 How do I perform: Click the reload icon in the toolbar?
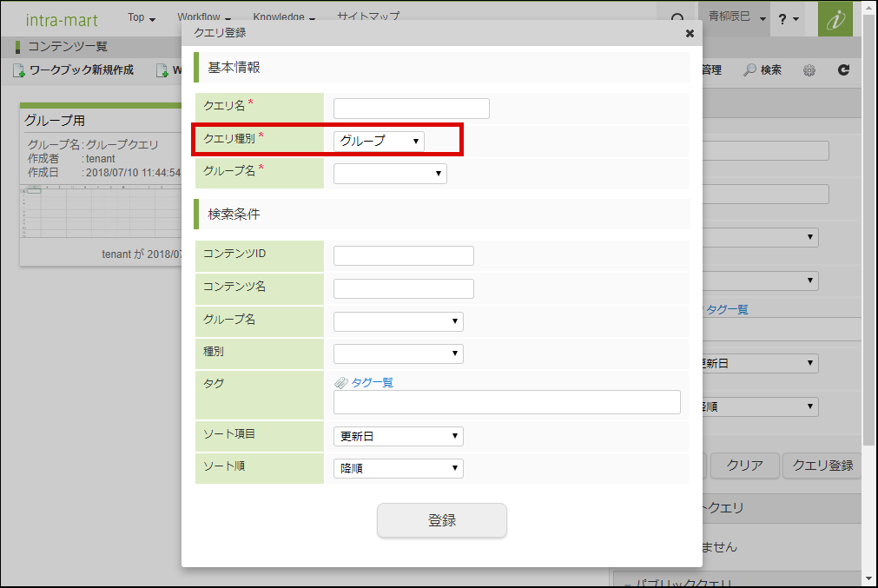point(843,70)
